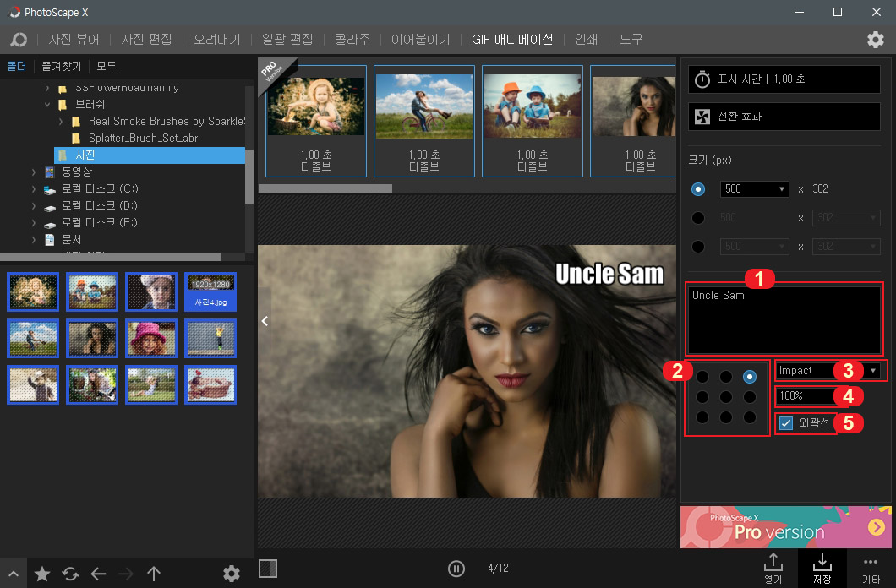Open the More options ellipsis icon
This screenshot has width=896, height=588.
point(871,562)
